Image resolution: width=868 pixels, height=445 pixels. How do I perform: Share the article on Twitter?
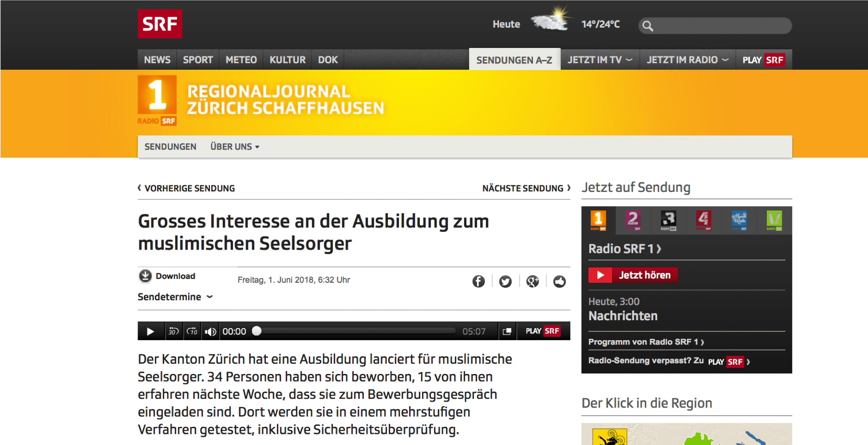pyautogui.click(x=505, y=281)
